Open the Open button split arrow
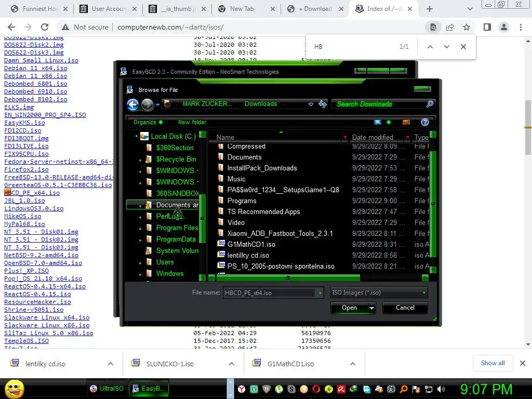Screen dimensions: 532x399 [x=372, y=308]
